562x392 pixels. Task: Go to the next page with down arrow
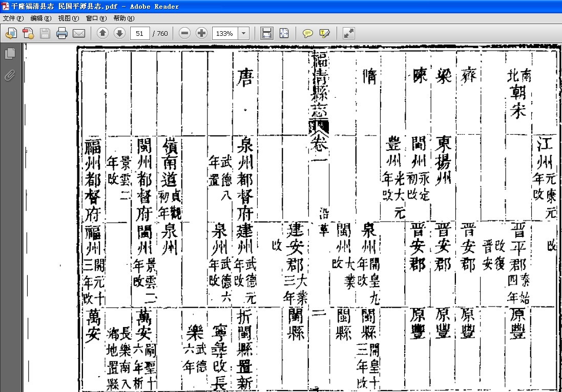point(119,33)
